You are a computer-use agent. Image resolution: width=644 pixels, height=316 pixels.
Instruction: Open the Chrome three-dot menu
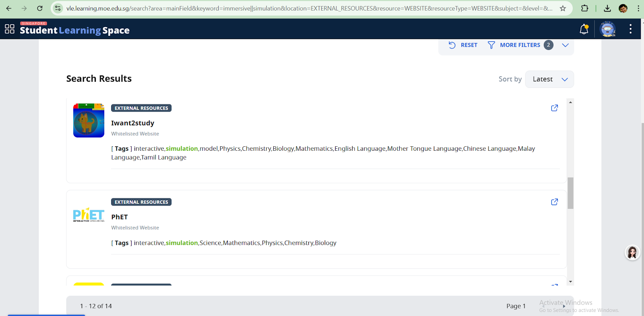(x=638, y=8)
